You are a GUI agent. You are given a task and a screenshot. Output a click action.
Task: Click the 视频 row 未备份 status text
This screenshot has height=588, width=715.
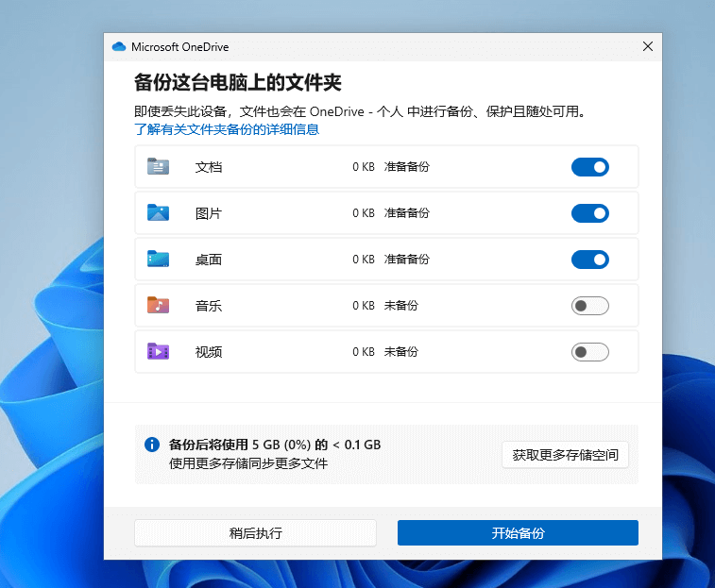tap(400, 352)
